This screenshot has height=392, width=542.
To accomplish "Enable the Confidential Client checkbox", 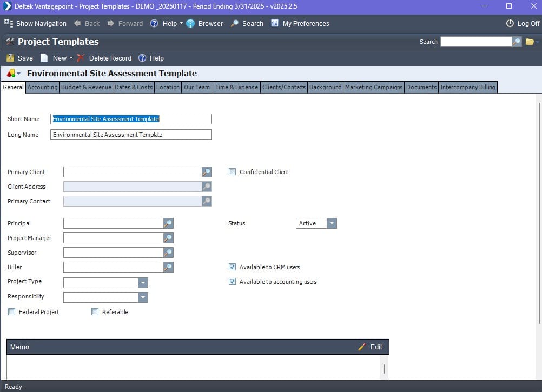I will 233,172.
